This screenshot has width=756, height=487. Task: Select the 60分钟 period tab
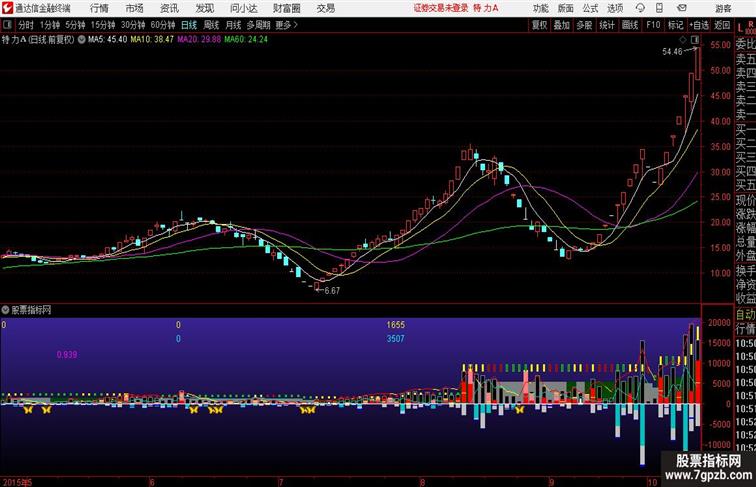[163, 25]
